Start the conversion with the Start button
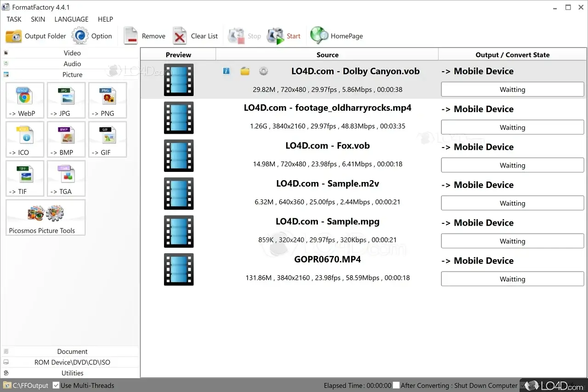The image size is (588, 392). click(x=284, y=36)
